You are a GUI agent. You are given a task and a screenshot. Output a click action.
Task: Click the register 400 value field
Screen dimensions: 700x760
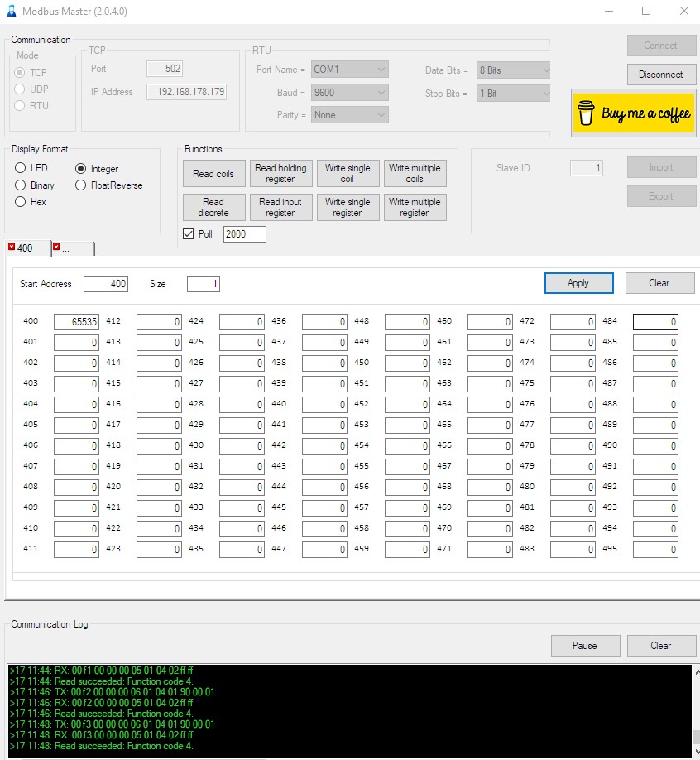pyautogui.click(x=76, y=321)
